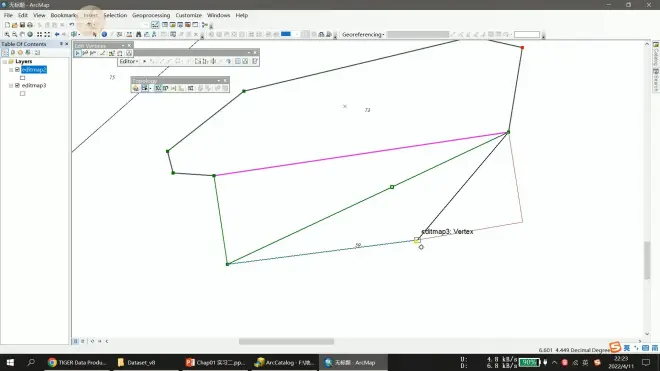660x371 pixels.
Task: Click the Save document icon
Action: pos(22,25)
